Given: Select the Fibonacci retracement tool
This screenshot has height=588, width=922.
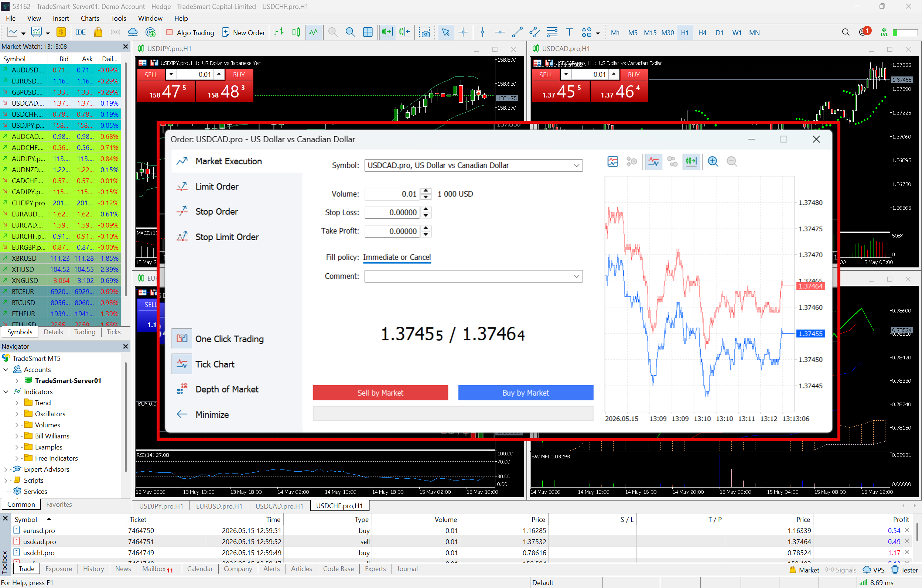Looking at the screenshot, I should [552, 33].
